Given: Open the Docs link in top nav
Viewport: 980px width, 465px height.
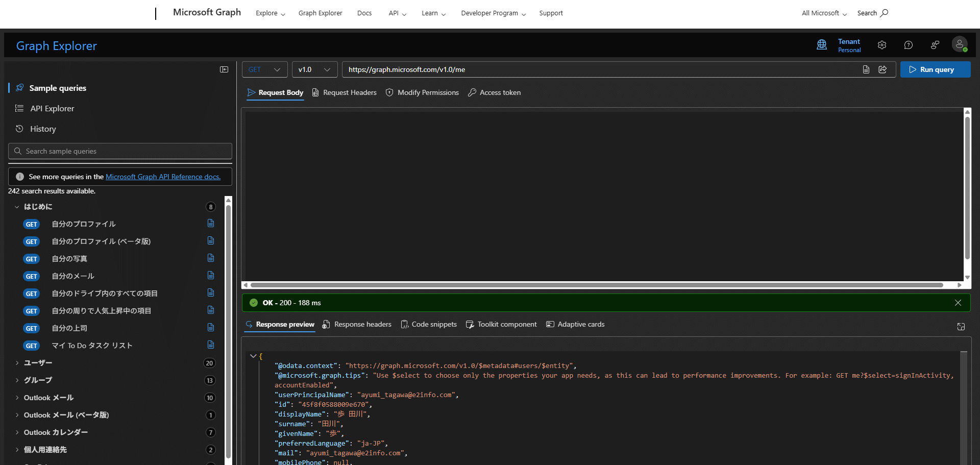Looking at the screenshot, I should 364,13.
